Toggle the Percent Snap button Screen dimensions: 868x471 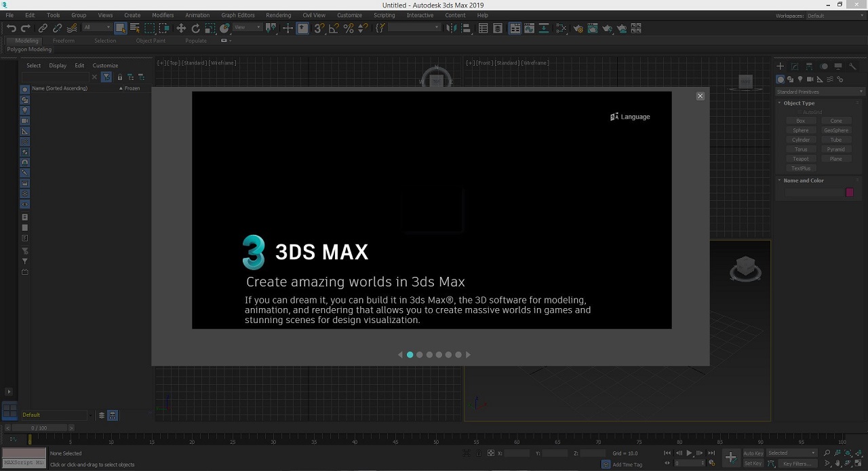pyautogui.click(x=349, y=29)
